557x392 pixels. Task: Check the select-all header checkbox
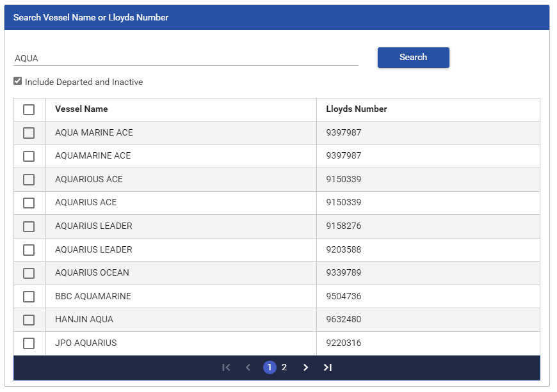(x=29, y=109)
